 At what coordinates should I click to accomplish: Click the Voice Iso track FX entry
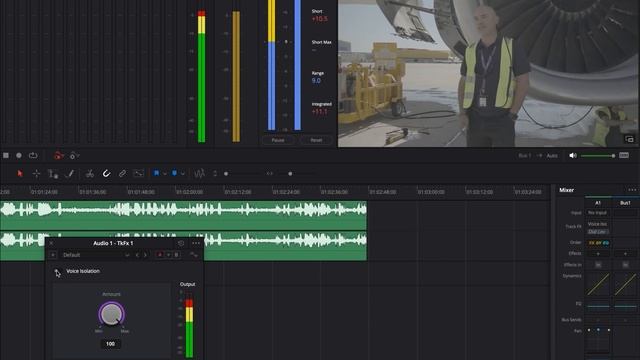(598, 224)
